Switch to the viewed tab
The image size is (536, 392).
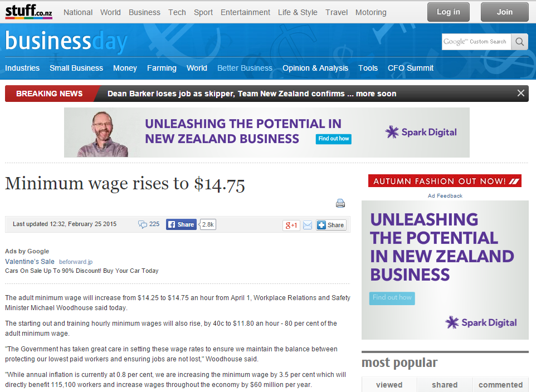point(389,385)
